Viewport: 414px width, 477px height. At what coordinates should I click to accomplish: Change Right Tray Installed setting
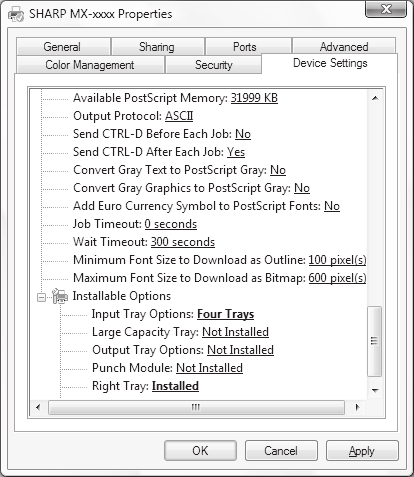175,386
